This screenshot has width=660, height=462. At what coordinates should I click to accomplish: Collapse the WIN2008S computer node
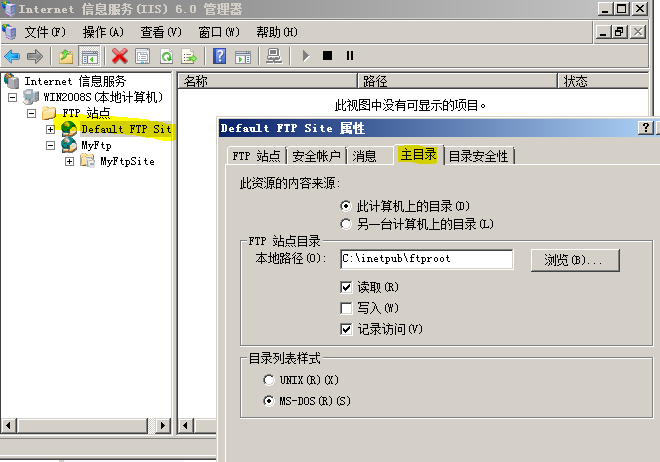pyautogui.click(x=13, y=97)
